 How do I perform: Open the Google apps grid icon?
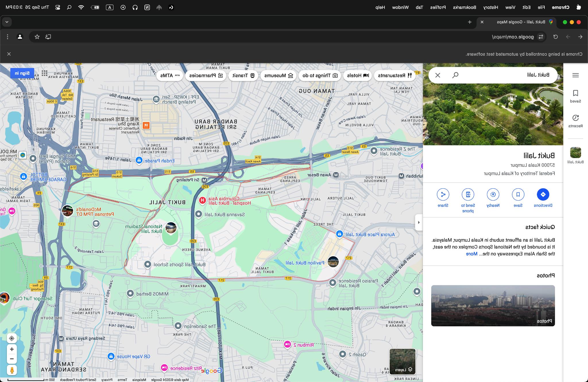coord(45,73)
